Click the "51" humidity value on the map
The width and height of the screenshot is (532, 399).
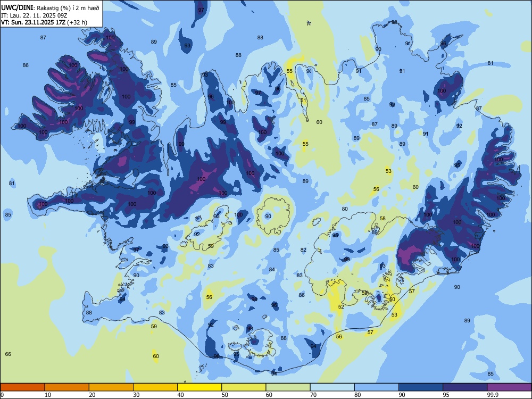303,101
